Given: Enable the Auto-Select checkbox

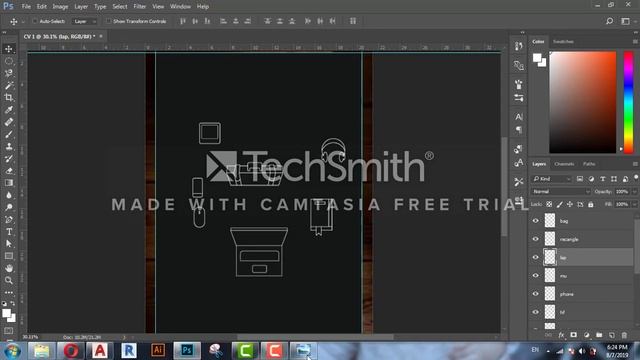Looking at the screenshot, I should (x=35, y=21).
